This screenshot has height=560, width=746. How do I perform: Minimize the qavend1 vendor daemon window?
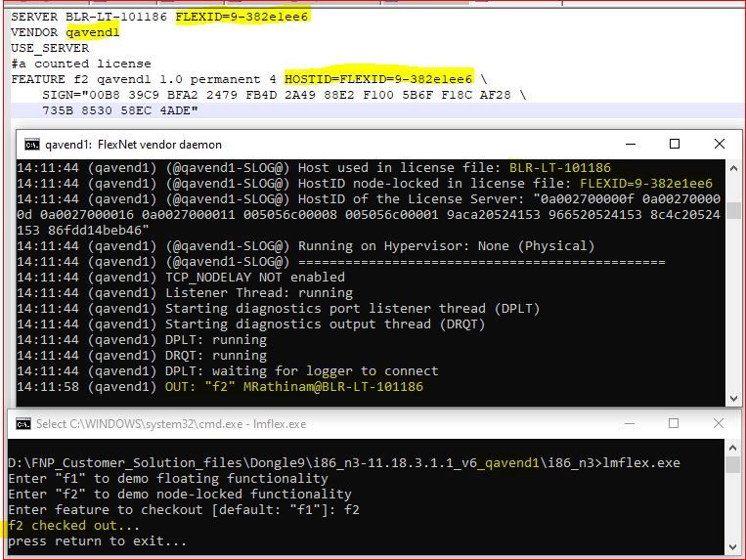coord(631,144)
